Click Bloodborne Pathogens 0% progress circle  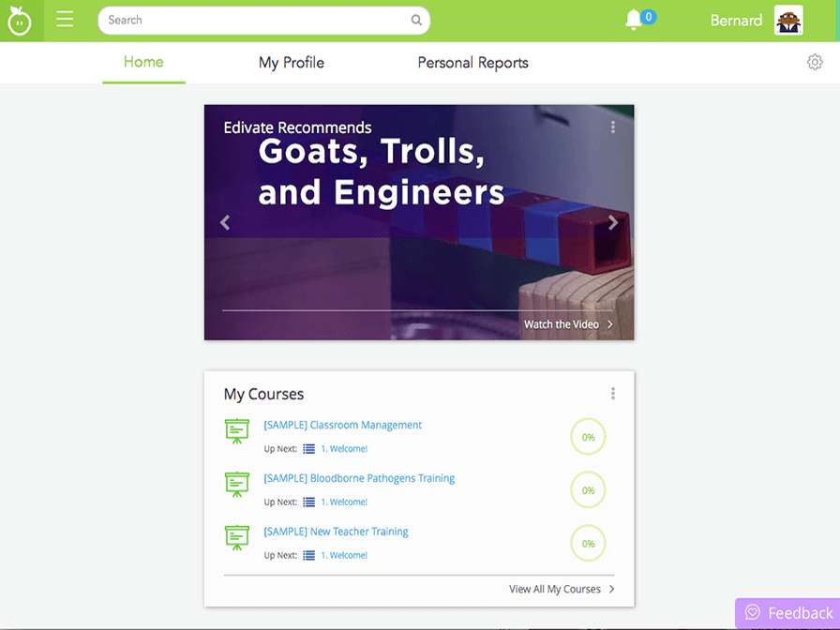coord(588,490)
